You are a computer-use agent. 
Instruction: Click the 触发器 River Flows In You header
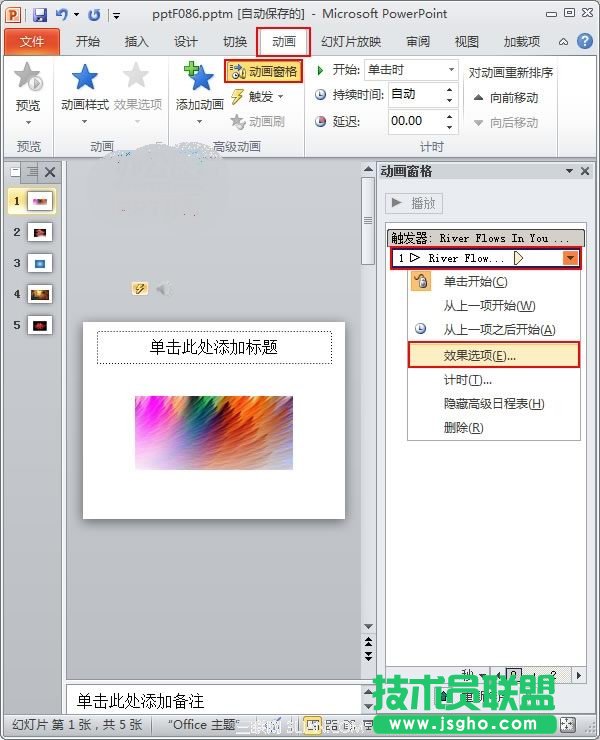(486, 238)
